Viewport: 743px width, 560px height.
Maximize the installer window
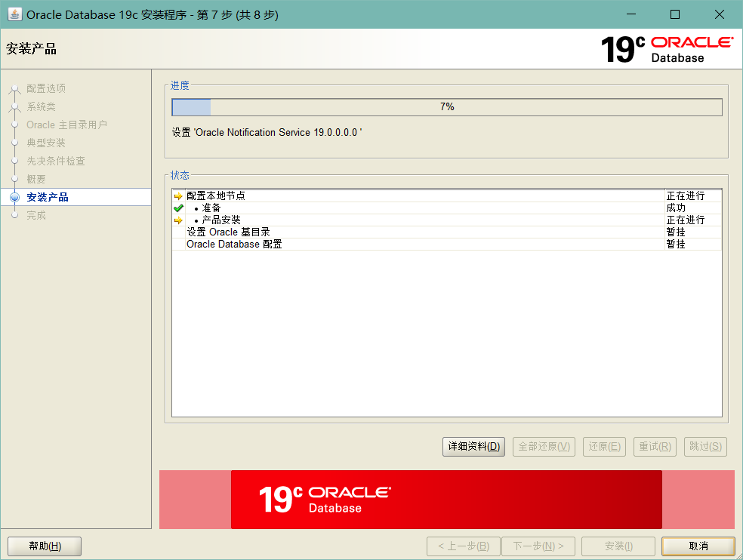click(x=675, y=14)
